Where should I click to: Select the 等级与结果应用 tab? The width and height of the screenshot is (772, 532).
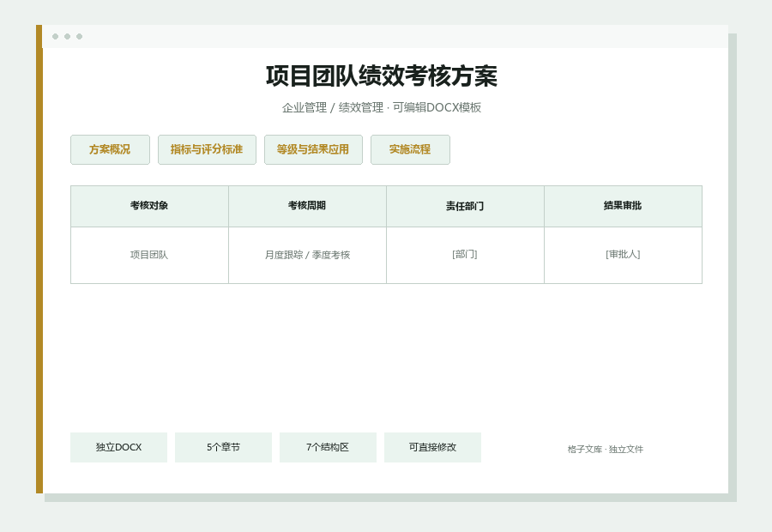[313, 150]
